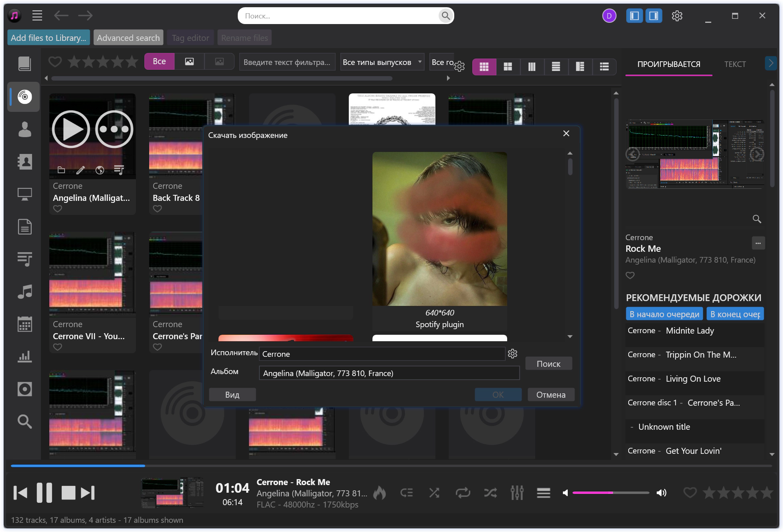The height and width of the screenshot is (532, 783).
Task: Skip to the next track
Action: coord(88,493)
